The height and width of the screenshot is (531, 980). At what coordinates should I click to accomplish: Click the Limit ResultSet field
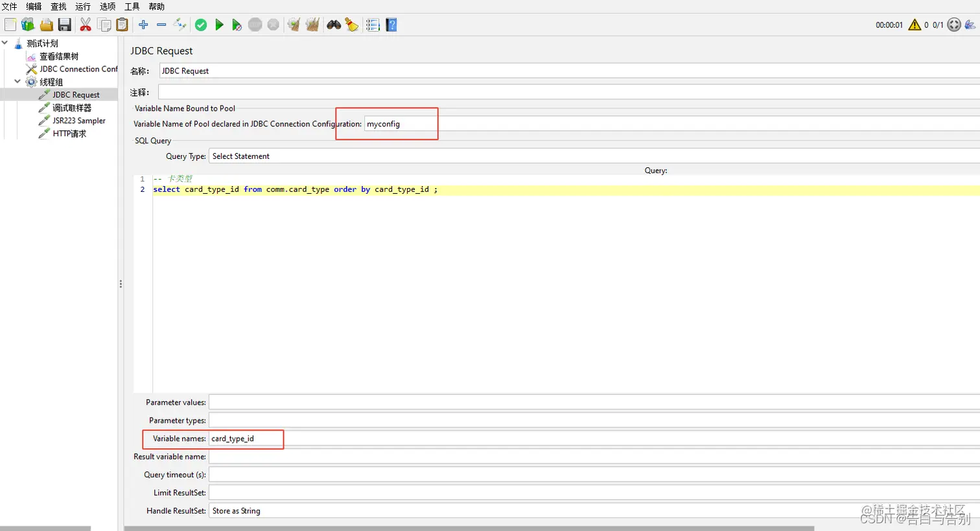[594, 493]
